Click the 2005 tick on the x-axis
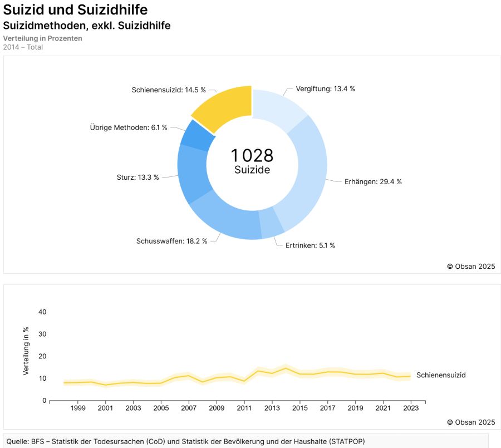Screen dimensions: 501x448 [x=161, y=408]
